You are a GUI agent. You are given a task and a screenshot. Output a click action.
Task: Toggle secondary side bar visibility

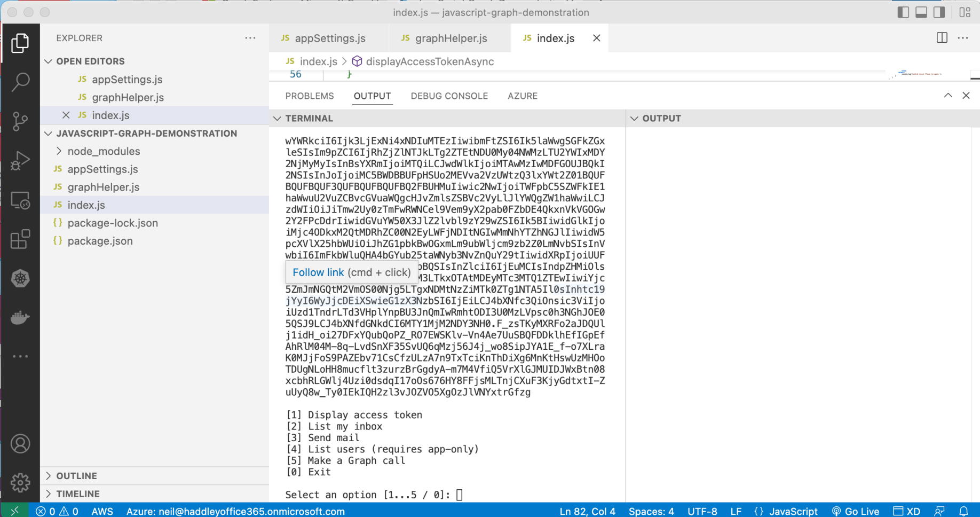(x=939, y=12)
